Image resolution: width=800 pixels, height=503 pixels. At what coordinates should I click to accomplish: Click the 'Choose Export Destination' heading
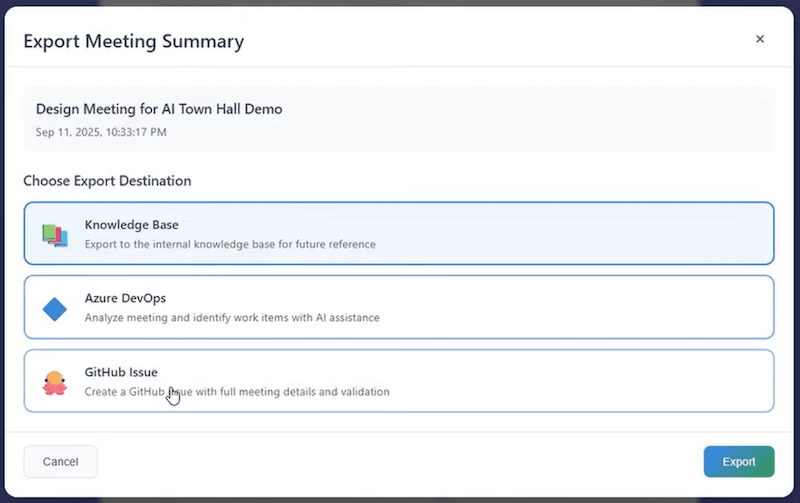click(107, 181)
